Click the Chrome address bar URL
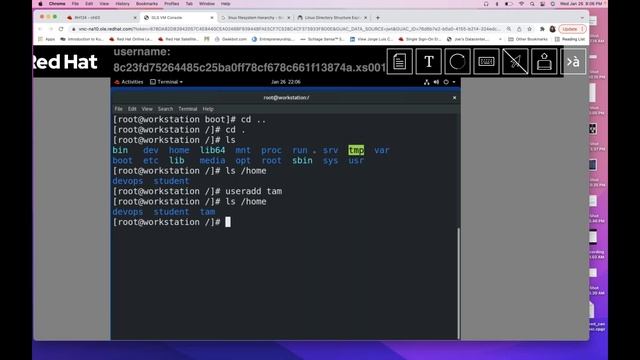The height and width of the screenshot is (360, 640). [289, 29]
